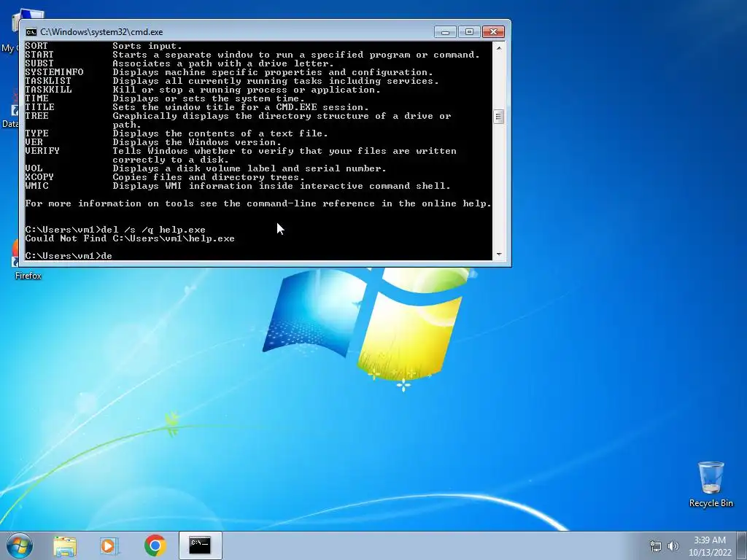Click the cmd window scrollbar thumb

click(x=499, y=117)
